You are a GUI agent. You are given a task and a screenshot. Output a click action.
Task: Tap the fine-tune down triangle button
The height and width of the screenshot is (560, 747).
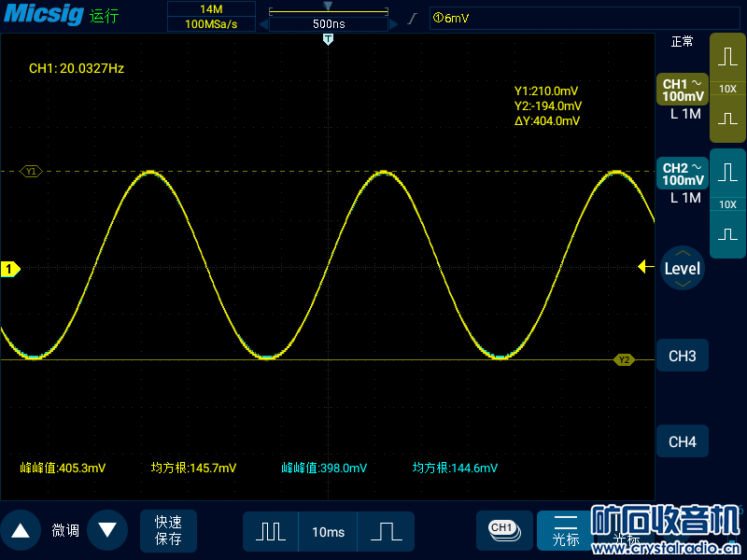click(x=107, y=530)
